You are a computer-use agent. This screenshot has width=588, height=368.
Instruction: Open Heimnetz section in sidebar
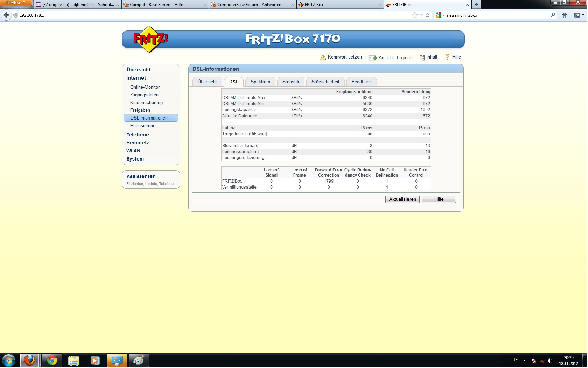click(x=138, y=143)
